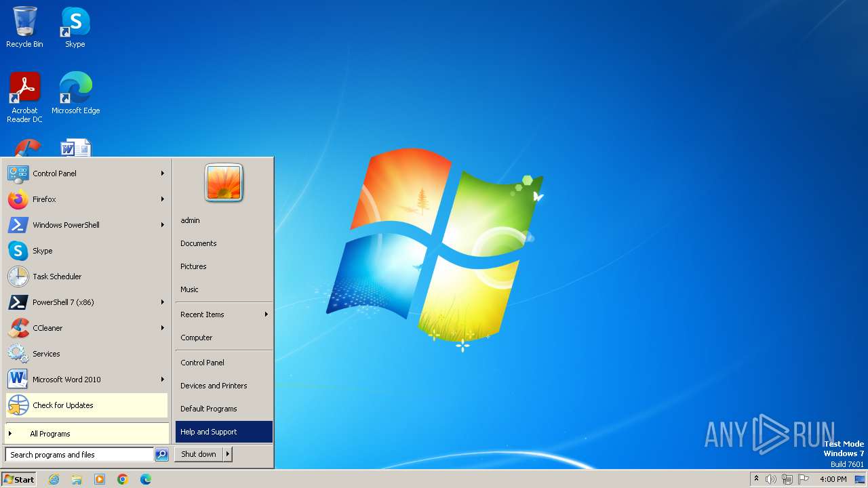Open Microsoft Edge desktop shortcut

coord(75,93)
